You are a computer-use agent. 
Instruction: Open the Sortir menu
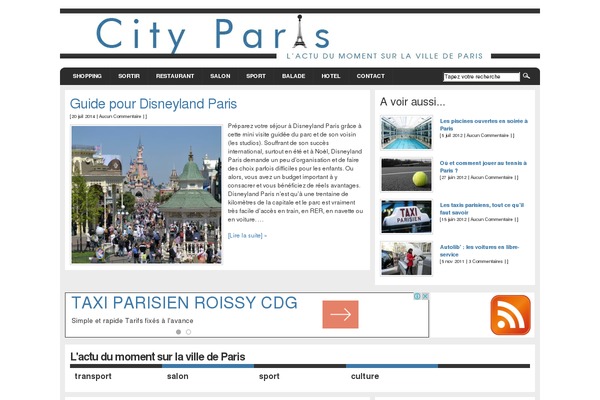(129, 76)
